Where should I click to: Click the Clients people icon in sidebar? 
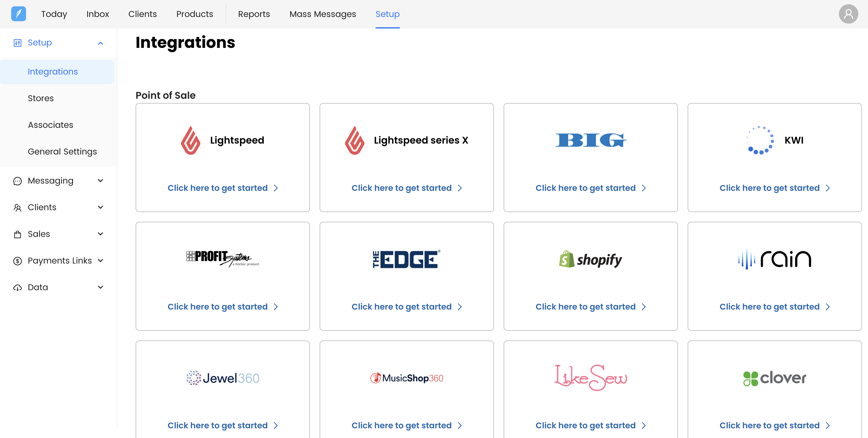(x=18, y=208)
